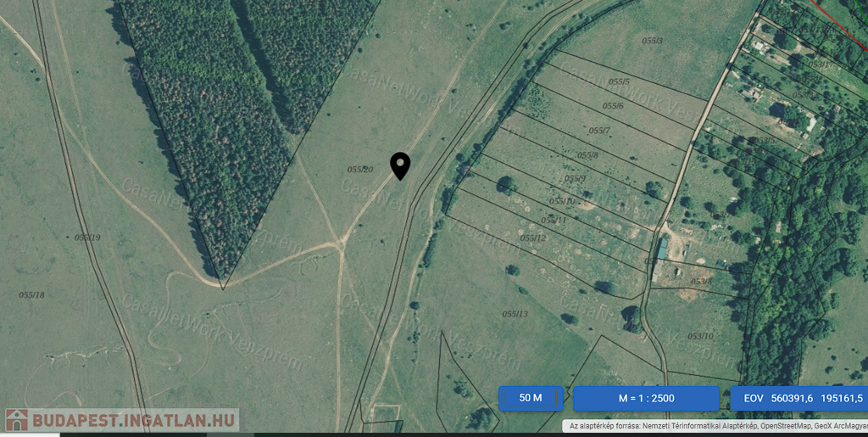
Task: Click the house icon in Budapest.ingatlan.hu logo
Action: [x=17, y=420]
